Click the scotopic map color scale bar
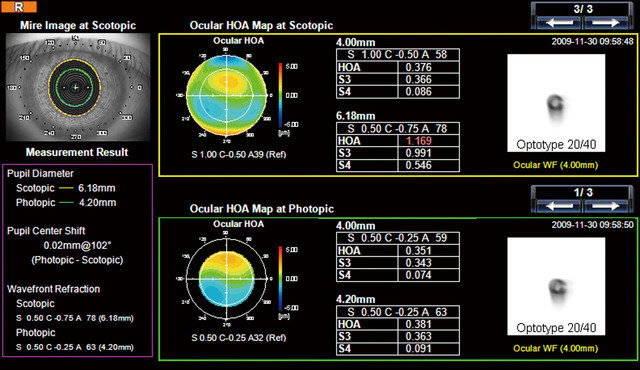The width and height of the screenshot is (640, 370). pos(281,95)
